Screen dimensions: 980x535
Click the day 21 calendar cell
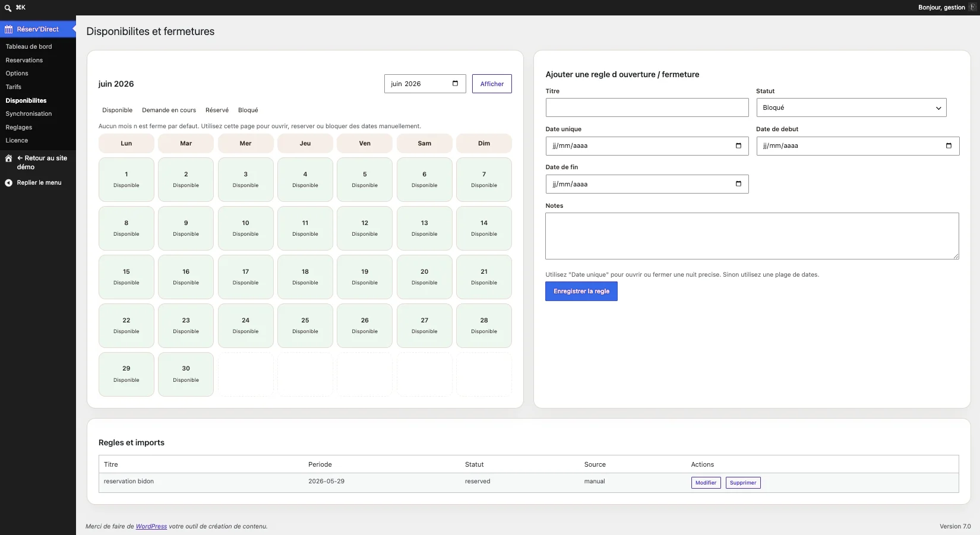[484, 277]
